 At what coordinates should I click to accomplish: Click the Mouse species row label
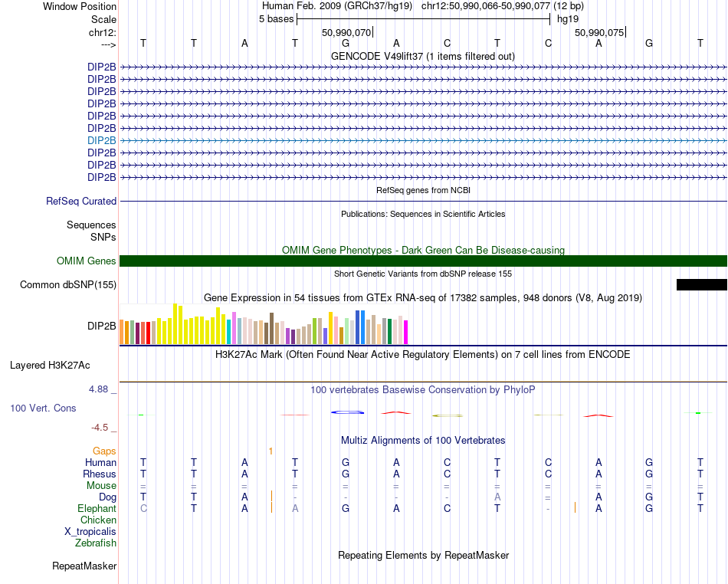101,486
